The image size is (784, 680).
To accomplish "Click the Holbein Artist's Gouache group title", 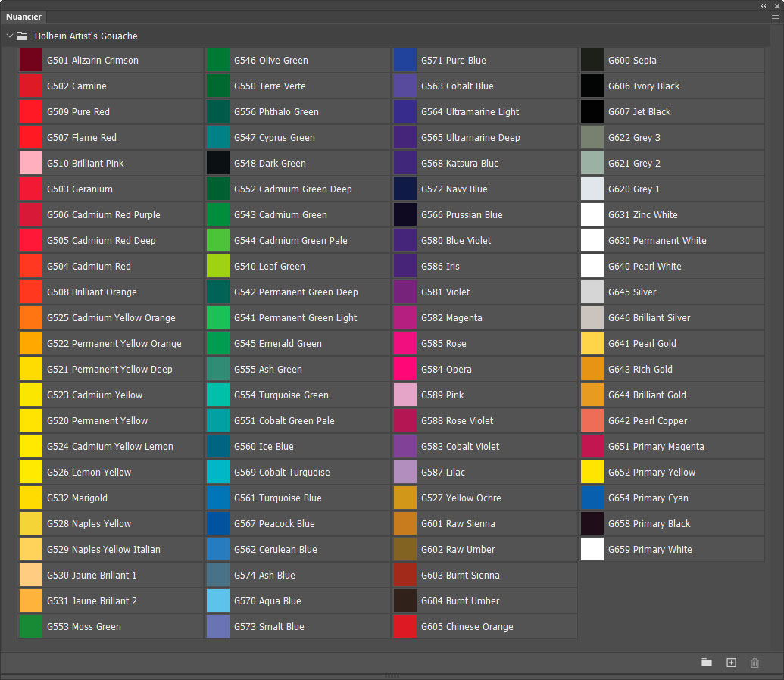I will pos(86,36).
